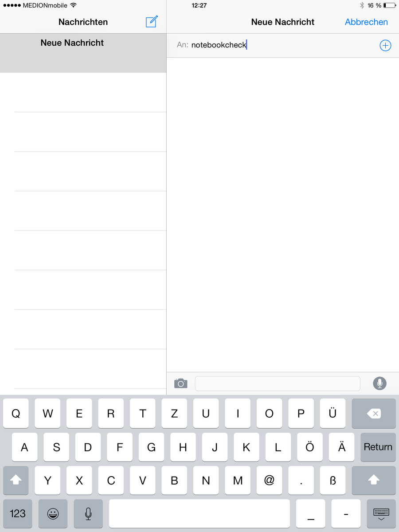This screenshot has height=532, width=399.
Task: Tap the space bar
Action: click(199, 513)
